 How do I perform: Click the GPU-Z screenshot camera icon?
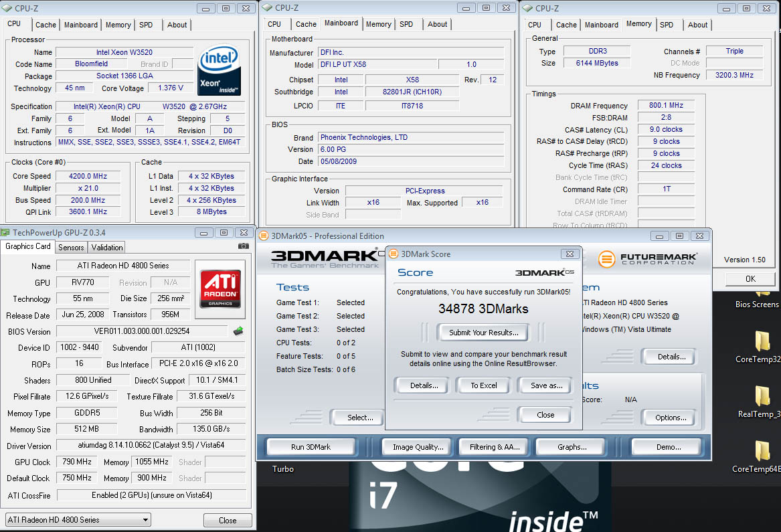tap(243, 246)
